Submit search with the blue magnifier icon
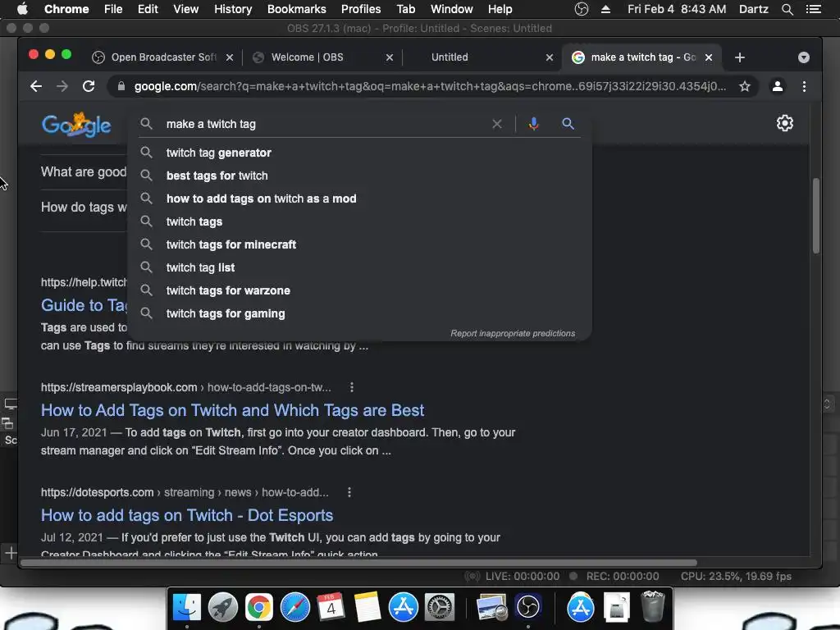Image resolution: width=840 pixels, height=630 pixels. point(568,124)
